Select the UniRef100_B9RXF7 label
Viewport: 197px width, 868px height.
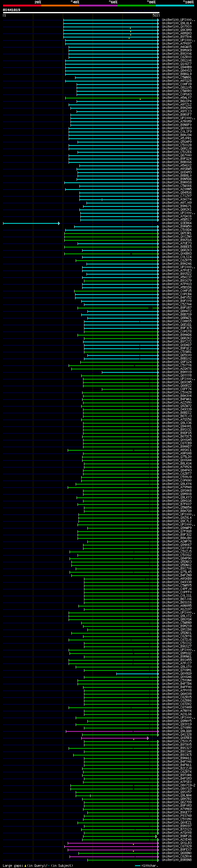(x=177, y=115)
